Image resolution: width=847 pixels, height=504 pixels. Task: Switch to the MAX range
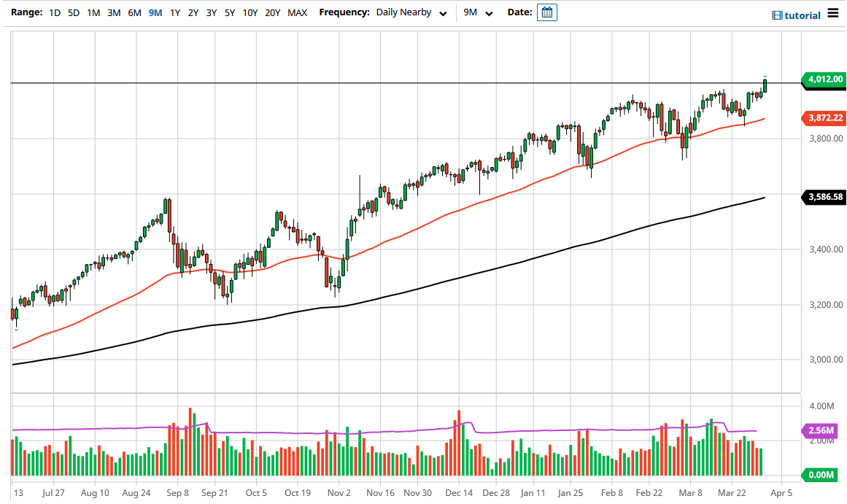(x=297, y=12)
